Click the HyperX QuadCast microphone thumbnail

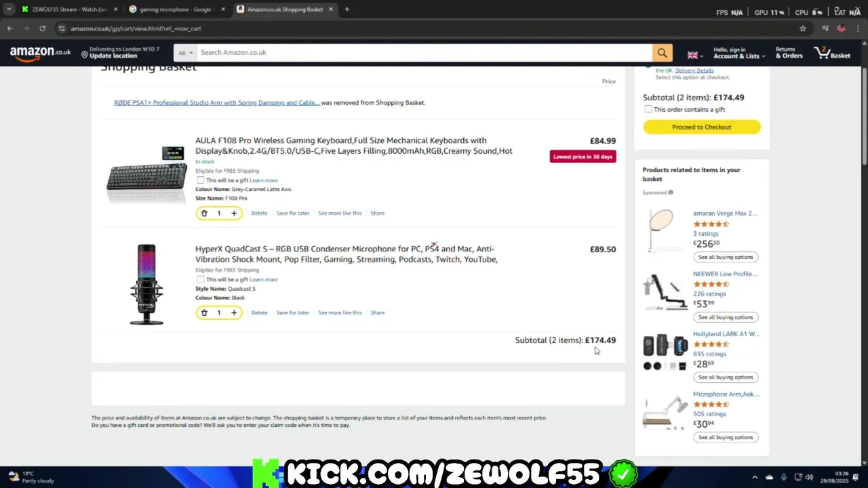point(146,285)
